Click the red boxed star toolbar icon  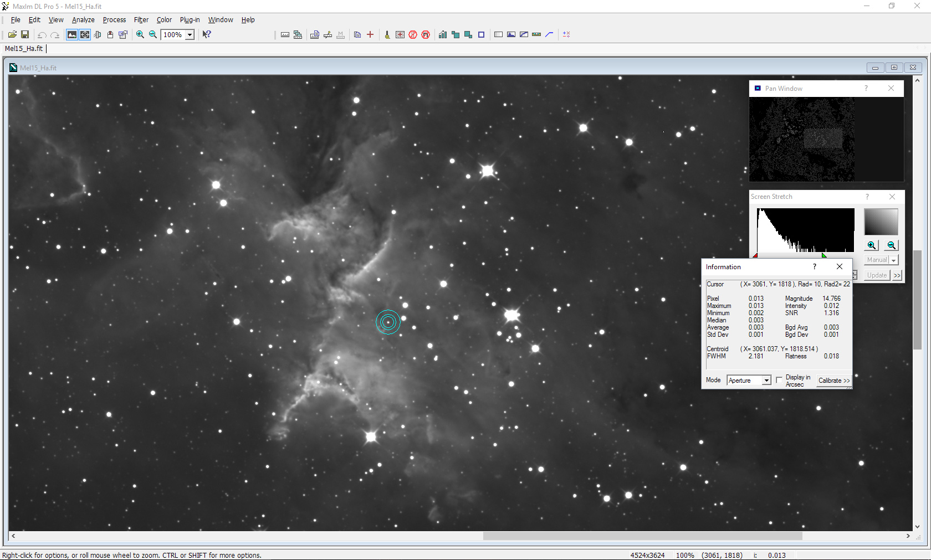[400, 34]
